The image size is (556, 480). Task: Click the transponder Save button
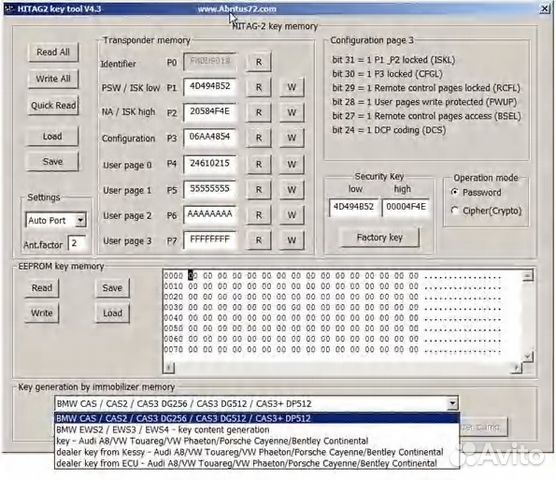click(52, 162)
